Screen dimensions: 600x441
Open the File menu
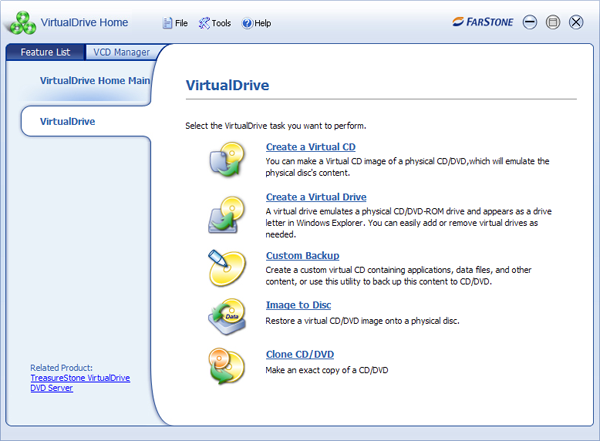[x=175, y=23]
